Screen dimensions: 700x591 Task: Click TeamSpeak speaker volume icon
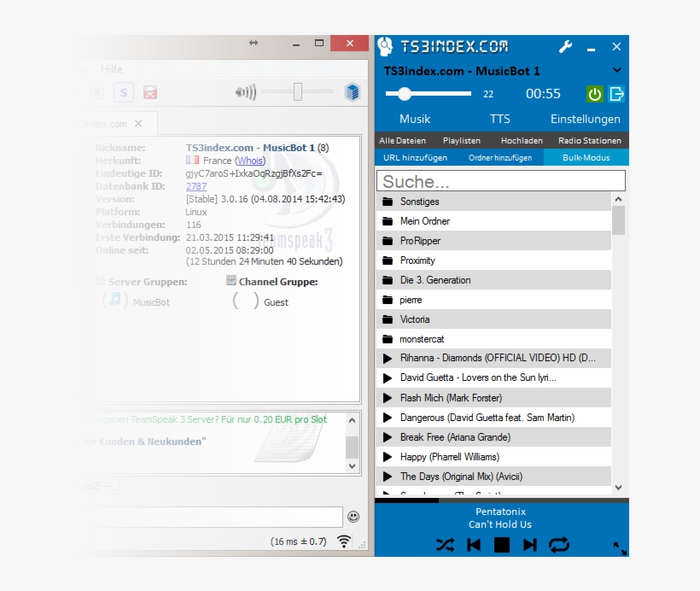[246, 92]
